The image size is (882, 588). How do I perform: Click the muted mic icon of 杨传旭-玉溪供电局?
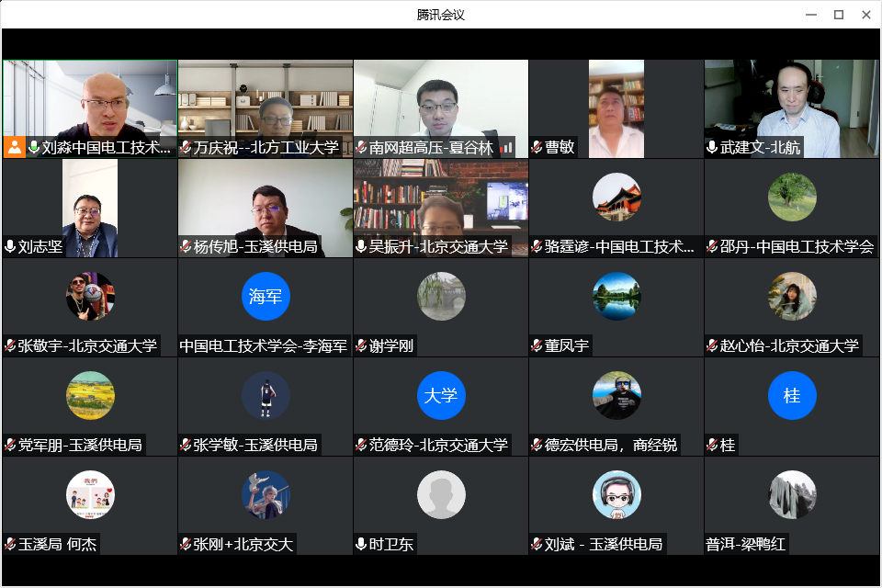pos(186,246)
